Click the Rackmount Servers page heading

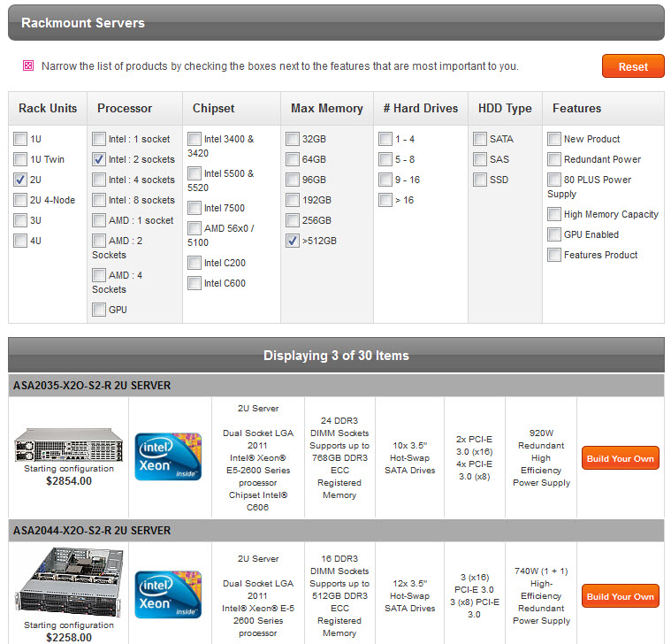click(x=83, y=23)
